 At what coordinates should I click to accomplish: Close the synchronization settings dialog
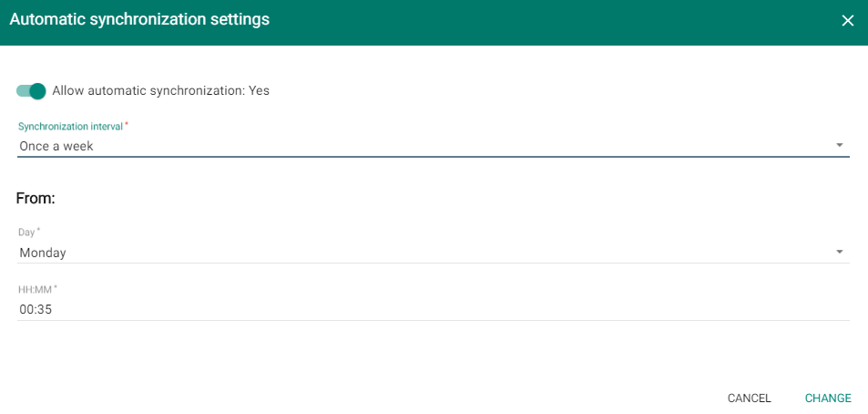pos(848,20)
